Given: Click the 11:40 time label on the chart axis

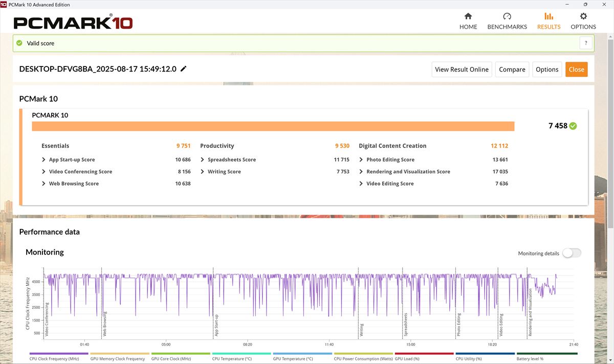Looking at the screenshot, I should [x=329, y=344].
